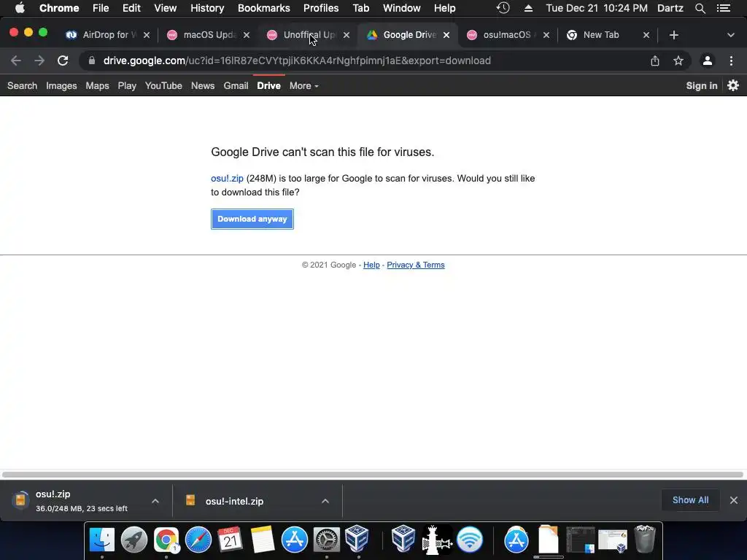Click the URL in the address bar
Viewport: 747px width, 560px height.
click(297, 61)
